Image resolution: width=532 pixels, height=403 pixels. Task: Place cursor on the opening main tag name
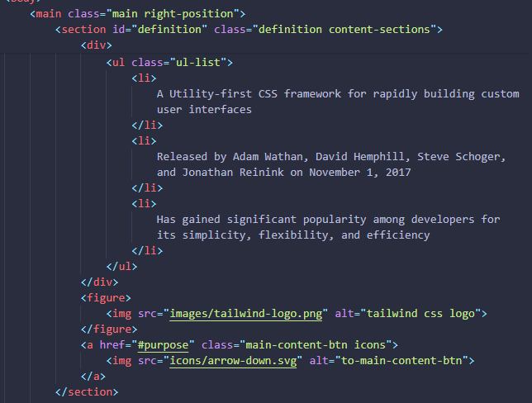click(x=49, y=14)
